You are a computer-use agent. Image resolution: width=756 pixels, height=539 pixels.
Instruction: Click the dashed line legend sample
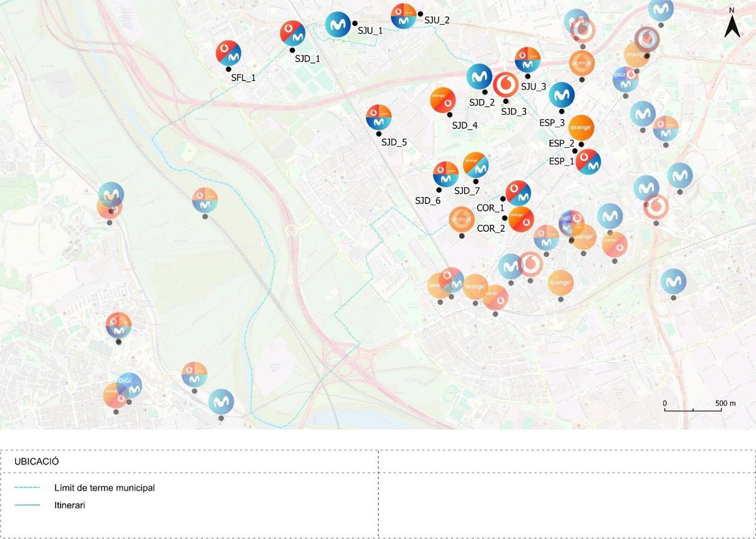point(26,487)
